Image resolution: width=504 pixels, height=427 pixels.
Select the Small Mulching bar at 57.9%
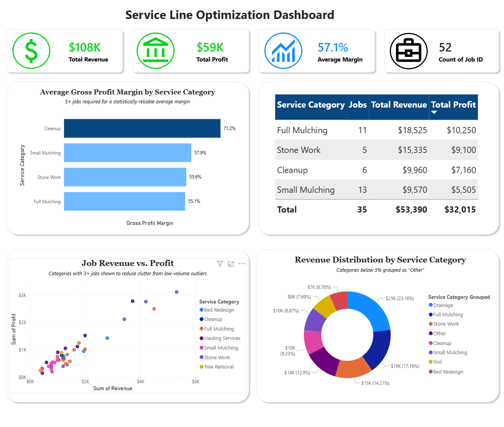tap(127, 153)
